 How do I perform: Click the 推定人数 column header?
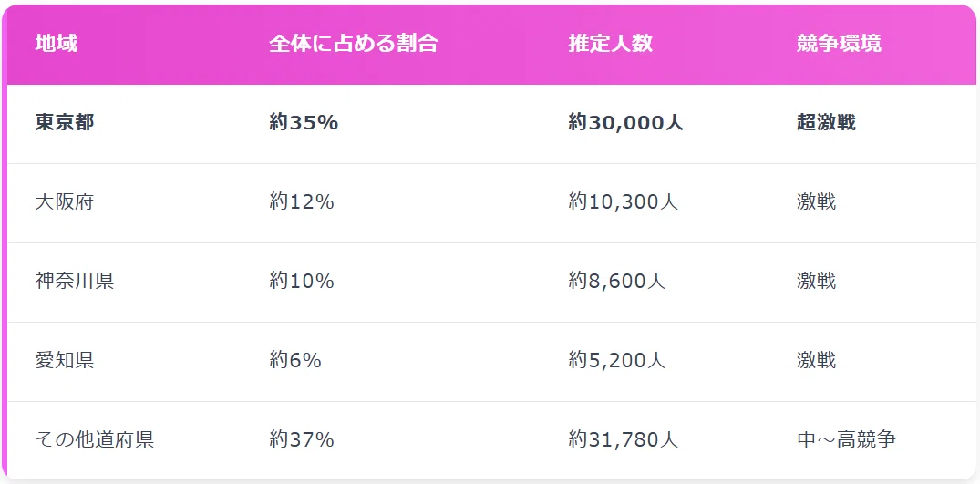(x=611, y=44)
